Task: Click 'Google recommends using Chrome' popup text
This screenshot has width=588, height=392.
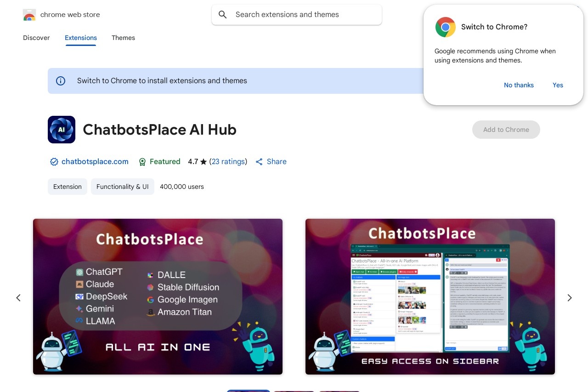Action: (x=495, y=56)
